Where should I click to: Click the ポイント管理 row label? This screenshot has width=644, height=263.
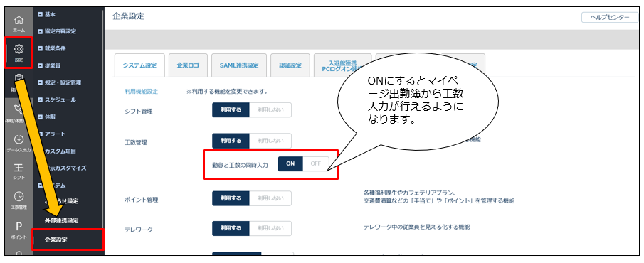click(142, 200)
